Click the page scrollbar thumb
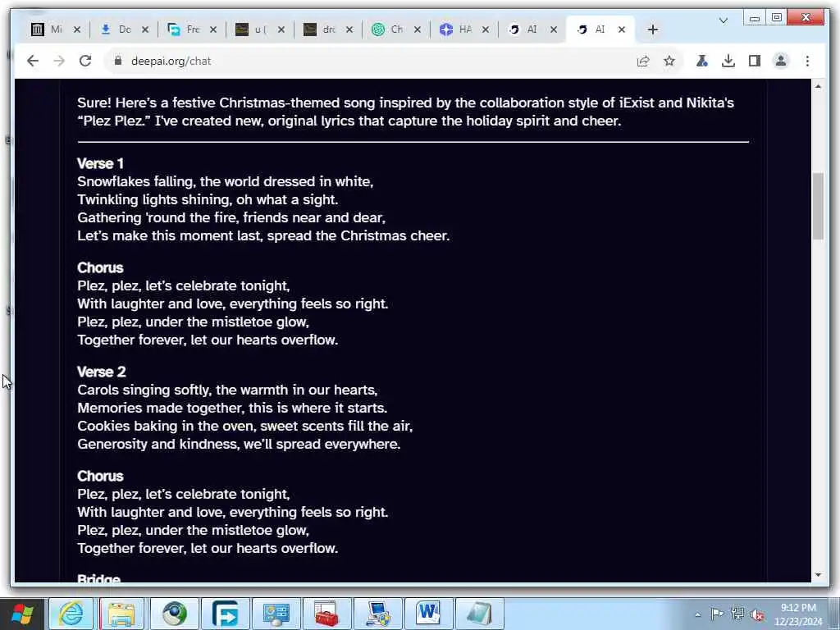840x630 pixels. click(818, 206)
